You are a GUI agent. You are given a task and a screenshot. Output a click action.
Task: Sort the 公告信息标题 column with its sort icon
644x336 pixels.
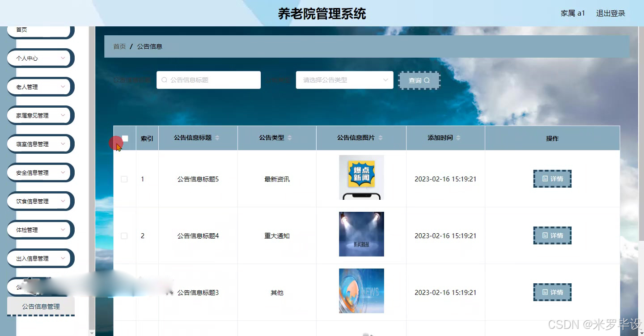click(x=216, y=138)
